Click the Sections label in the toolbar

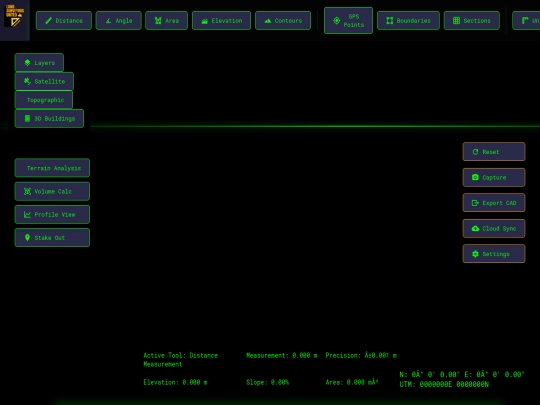tap(477, 21)
